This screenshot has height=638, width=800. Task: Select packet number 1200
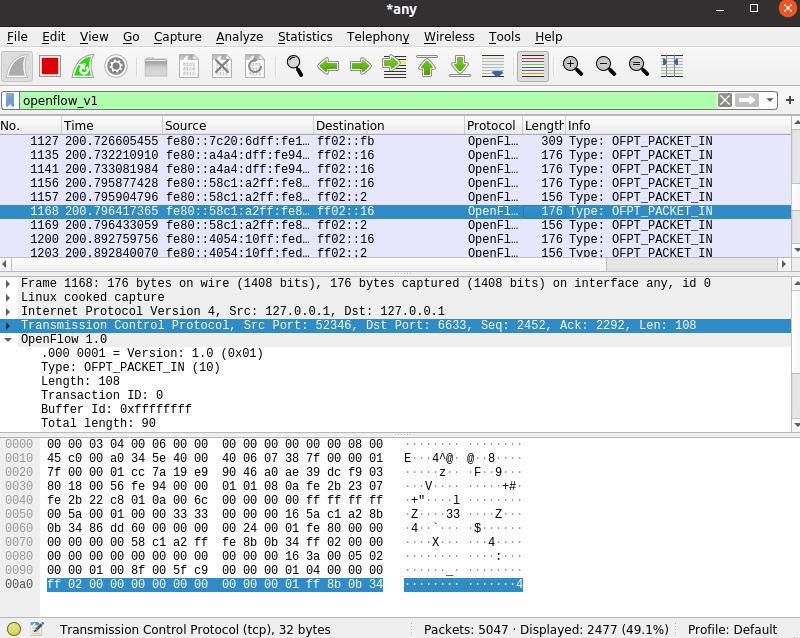pos(395,239)
